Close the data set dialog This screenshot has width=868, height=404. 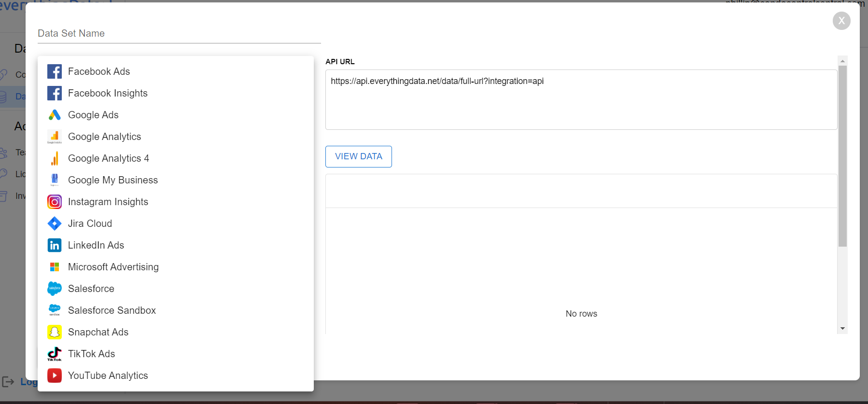coord(841,21)
